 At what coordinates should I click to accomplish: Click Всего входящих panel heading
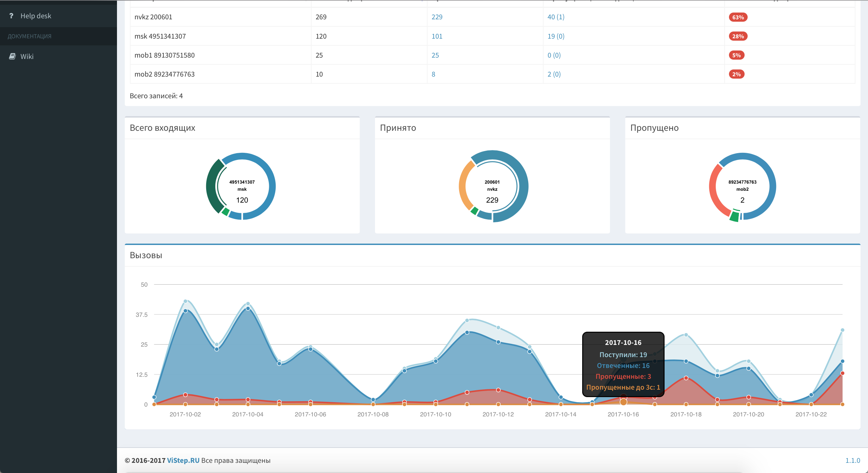[x=162, y=128]
